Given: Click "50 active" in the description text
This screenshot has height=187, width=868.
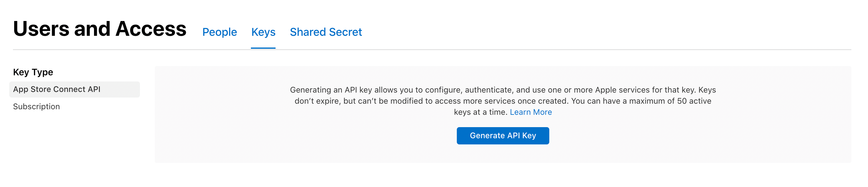Looking at the screenshot, I should point(694,101).
